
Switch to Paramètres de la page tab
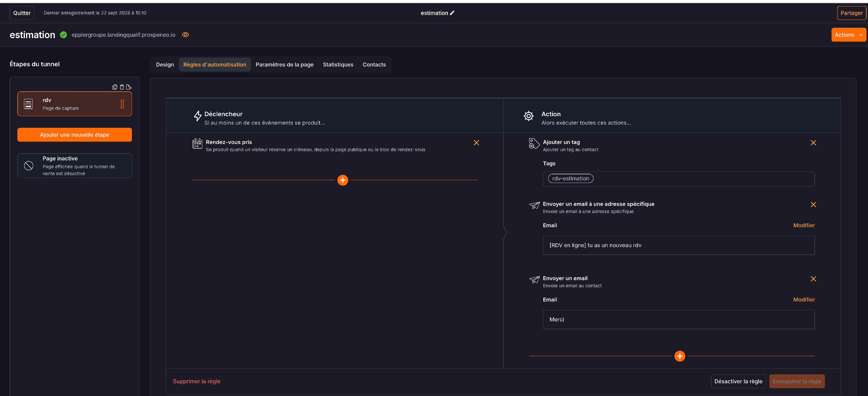[284, 64]
